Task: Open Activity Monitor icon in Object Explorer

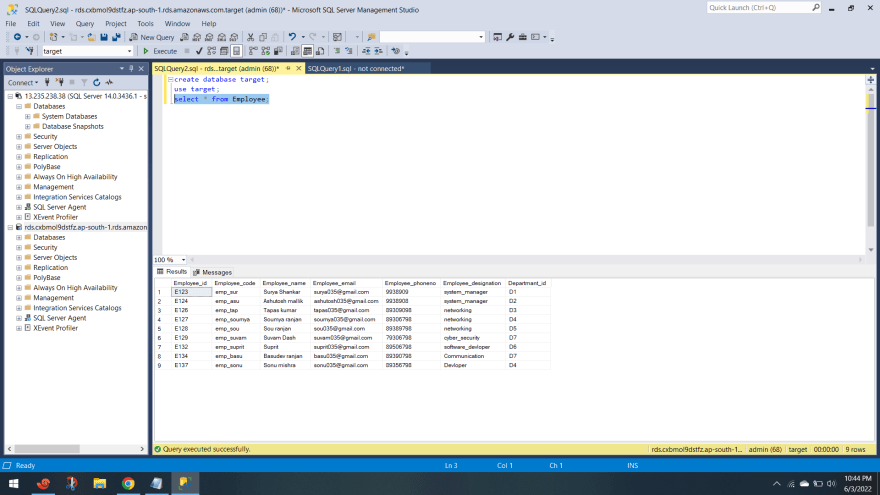Action: click(x=109, y=82)
